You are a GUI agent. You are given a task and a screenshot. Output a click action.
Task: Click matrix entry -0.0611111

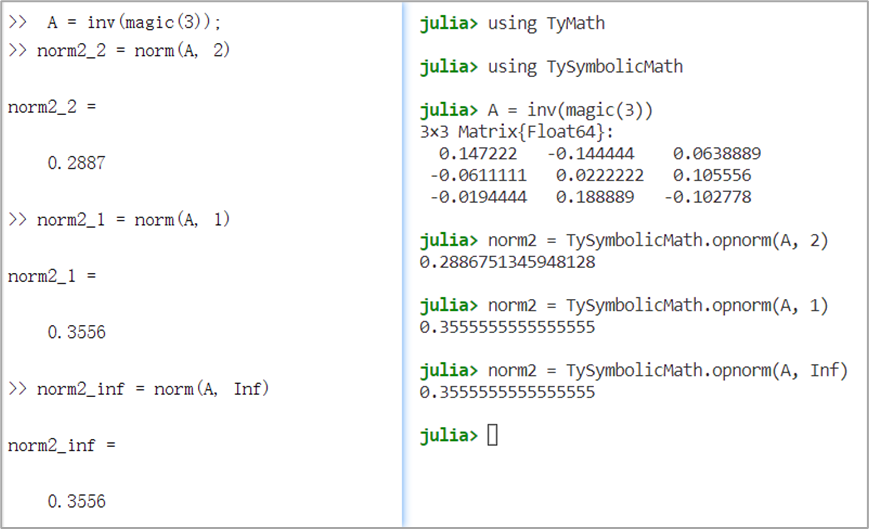pos(478,176)
